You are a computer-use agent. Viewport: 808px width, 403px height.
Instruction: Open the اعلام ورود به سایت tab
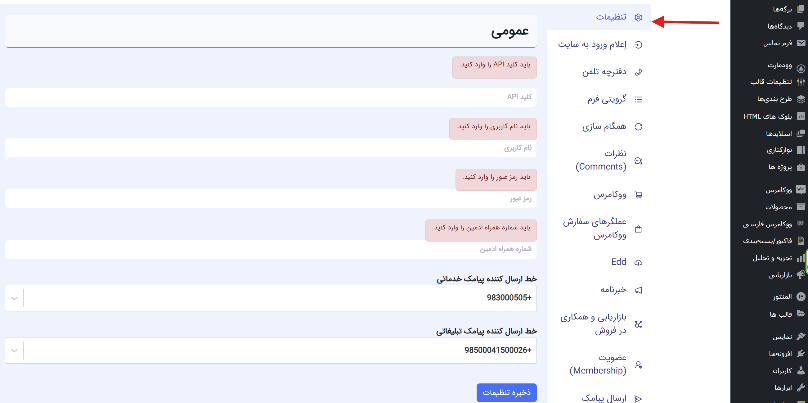(x=589, y=45)
